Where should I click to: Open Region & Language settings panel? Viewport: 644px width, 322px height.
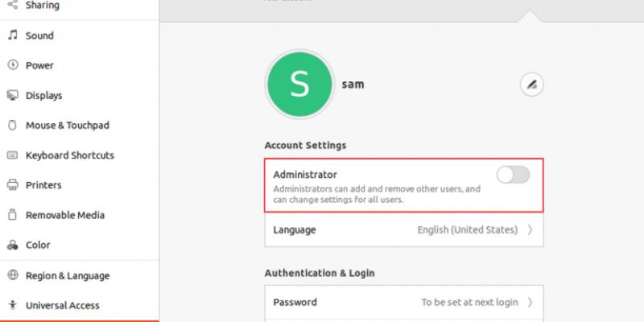point(68,275)
